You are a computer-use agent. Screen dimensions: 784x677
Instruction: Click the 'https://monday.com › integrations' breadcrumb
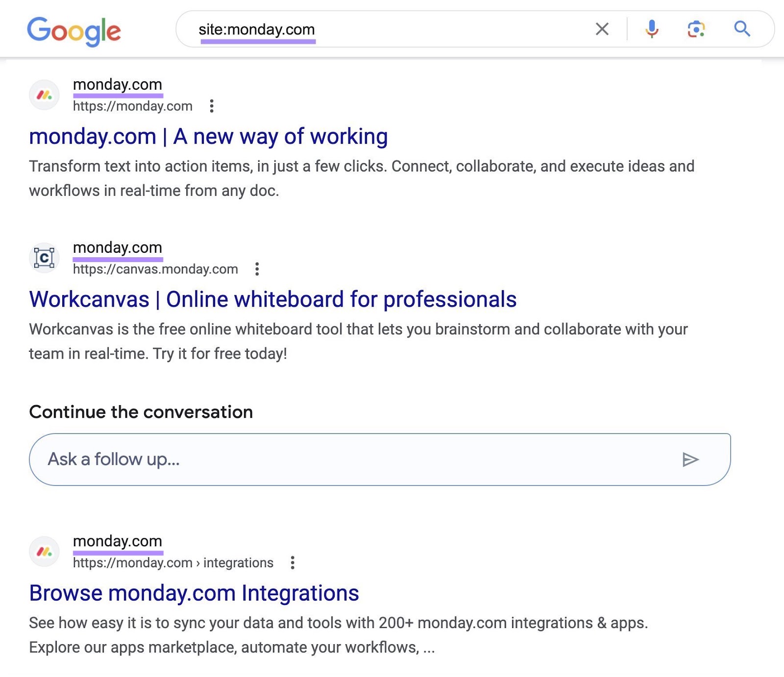point(173,562)
